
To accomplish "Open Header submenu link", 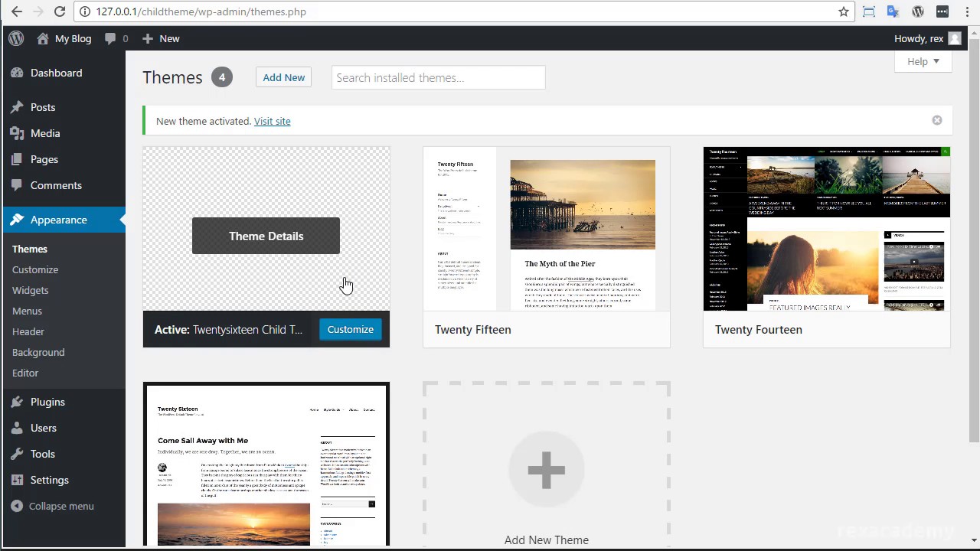I will (28, 331).
